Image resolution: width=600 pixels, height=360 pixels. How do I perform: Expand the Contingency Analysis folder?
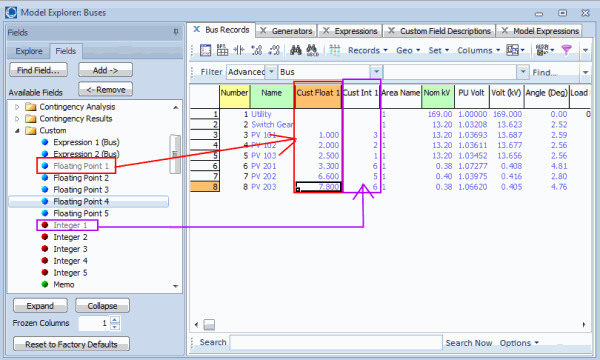click(x=16, y=107)
